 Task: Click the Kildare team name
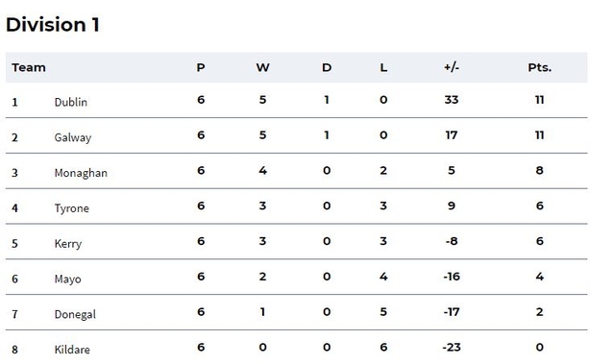click(x=72, y=350)
